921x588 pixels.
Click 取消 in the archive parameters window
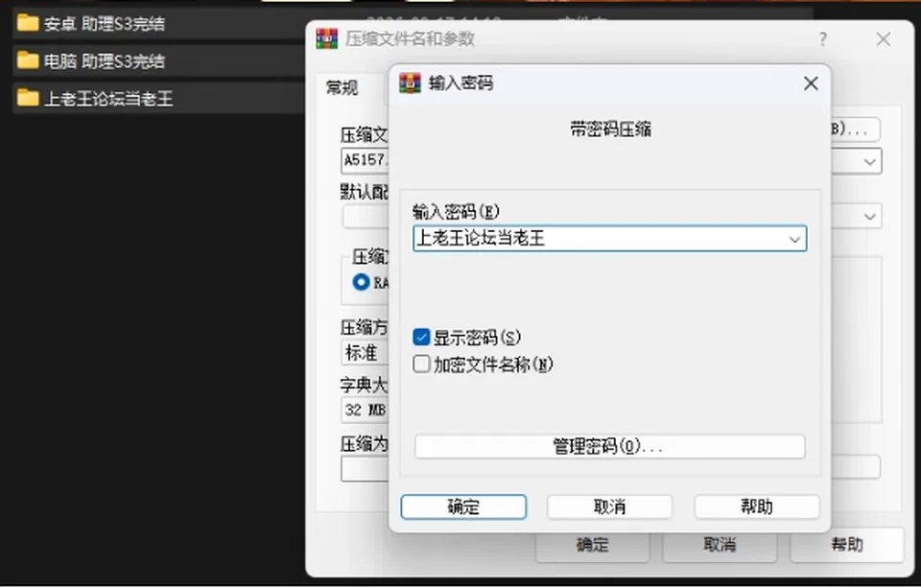(x=720, y=545)
